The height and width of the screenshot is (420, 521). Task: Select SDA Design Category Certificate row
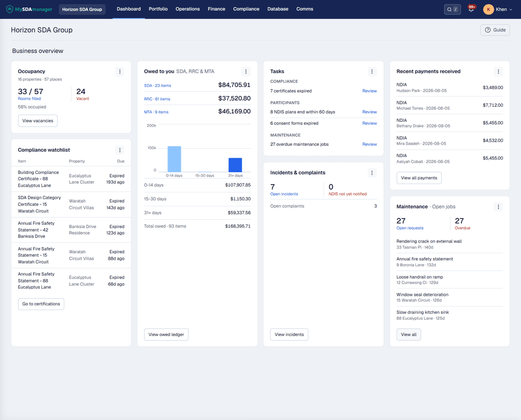pyautogui.click(x=71, y=205)
